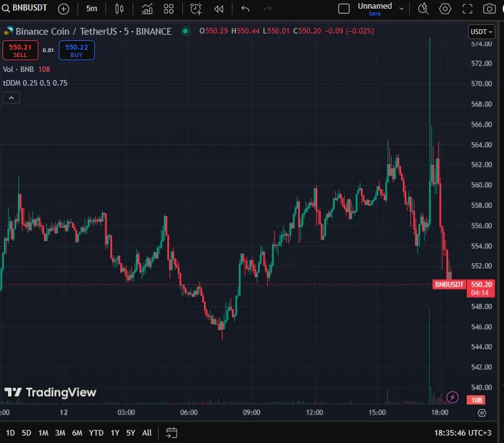Open the Unnamed layout dropdown arrow

[401, 9]
